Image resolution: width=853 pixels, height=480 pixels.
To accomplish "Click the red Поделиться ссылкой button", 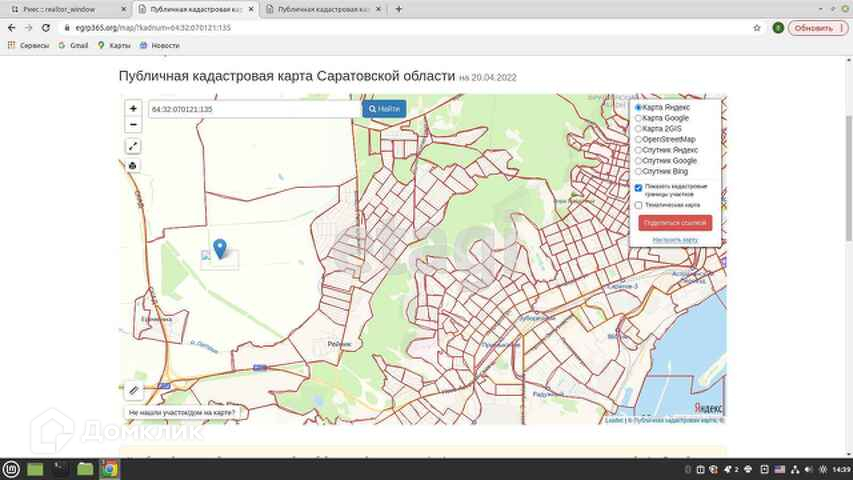I will (x=675, y=223).
